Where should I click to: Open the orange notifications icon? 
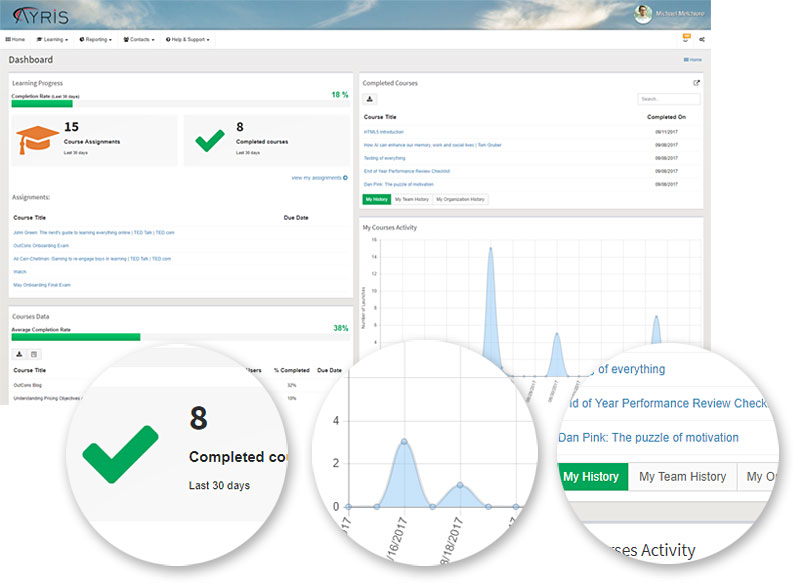click(x=686, y=38)
